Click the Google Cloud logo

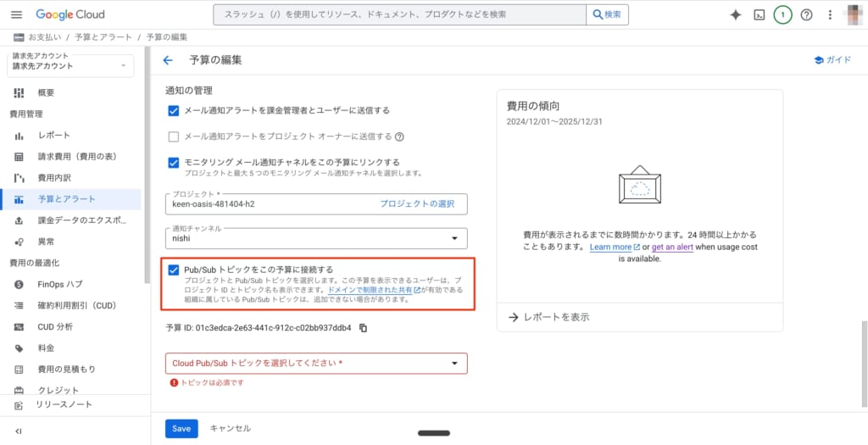(70, 15)
